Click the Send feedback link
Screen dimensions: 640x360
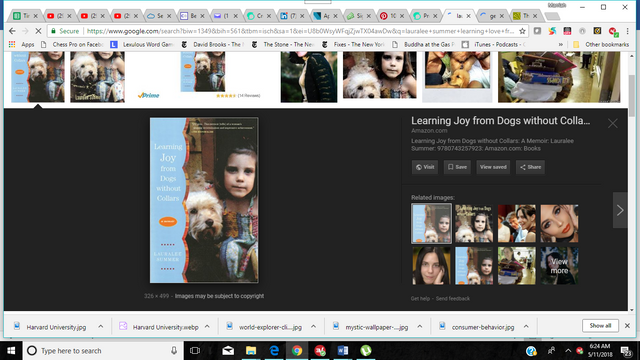[453, 299]
